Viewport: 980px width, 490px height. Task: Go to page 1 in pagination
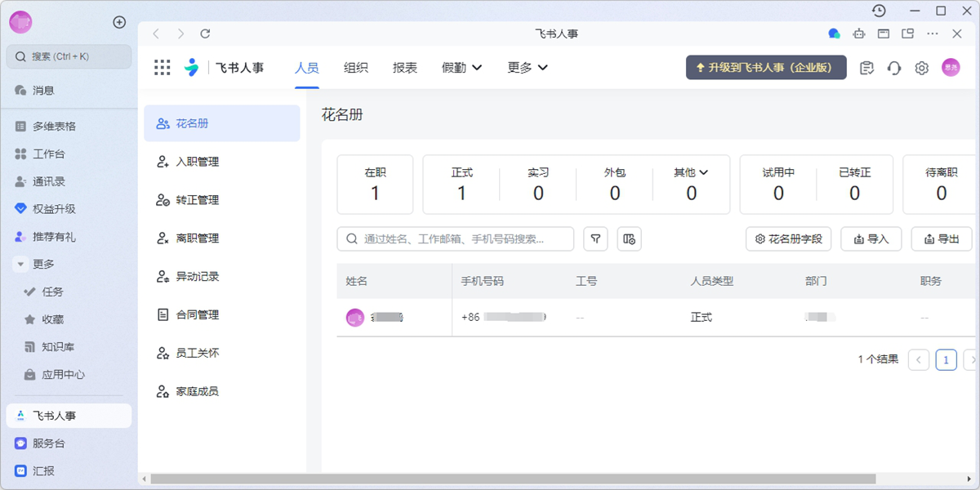point(946,359)
